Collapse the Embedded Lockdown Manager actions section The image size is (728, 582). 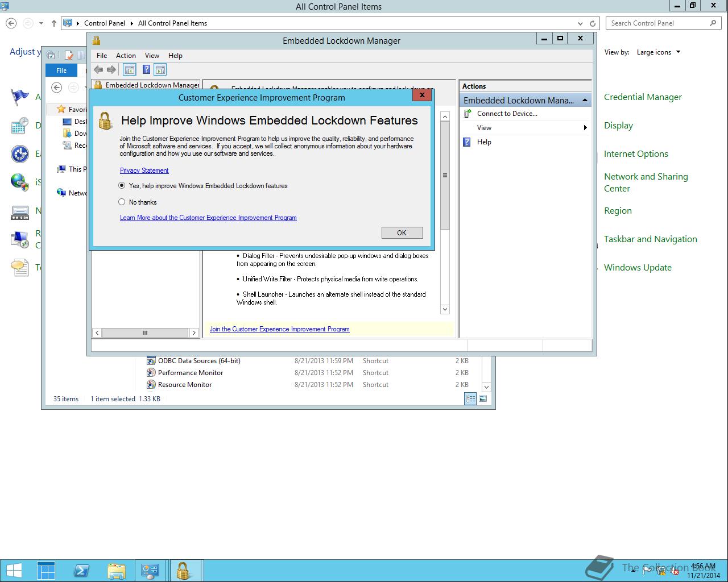[585, 100]
